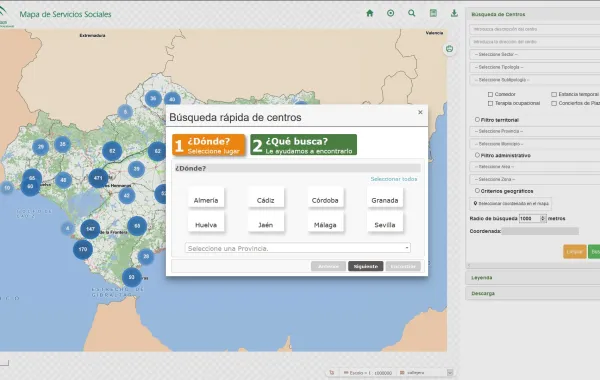Click the locate target icon in header
The width and height of the screenshot is (600, 380).
390,13
